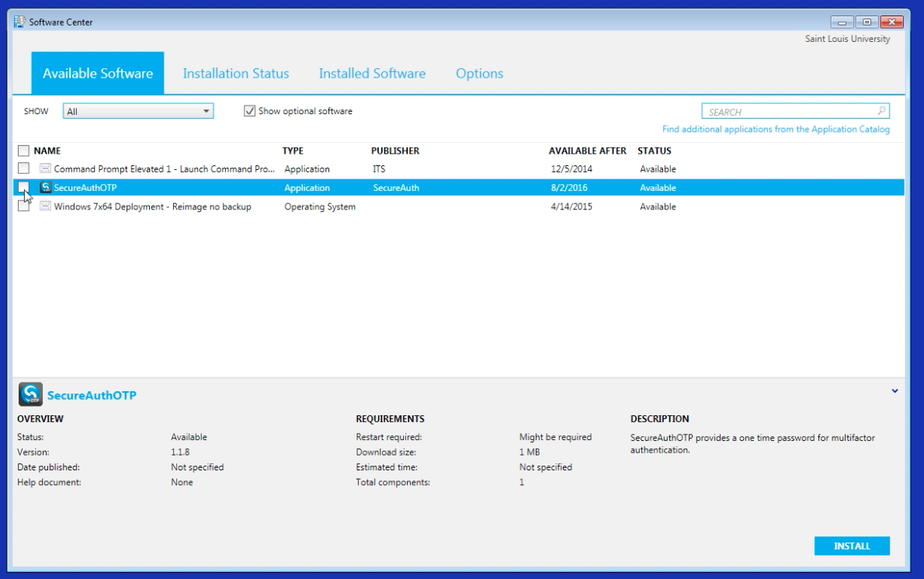This screenshot has height=579, width=924.
Task: Click the SecureAuthOTP row icon
Action: [x=45, y=187]
